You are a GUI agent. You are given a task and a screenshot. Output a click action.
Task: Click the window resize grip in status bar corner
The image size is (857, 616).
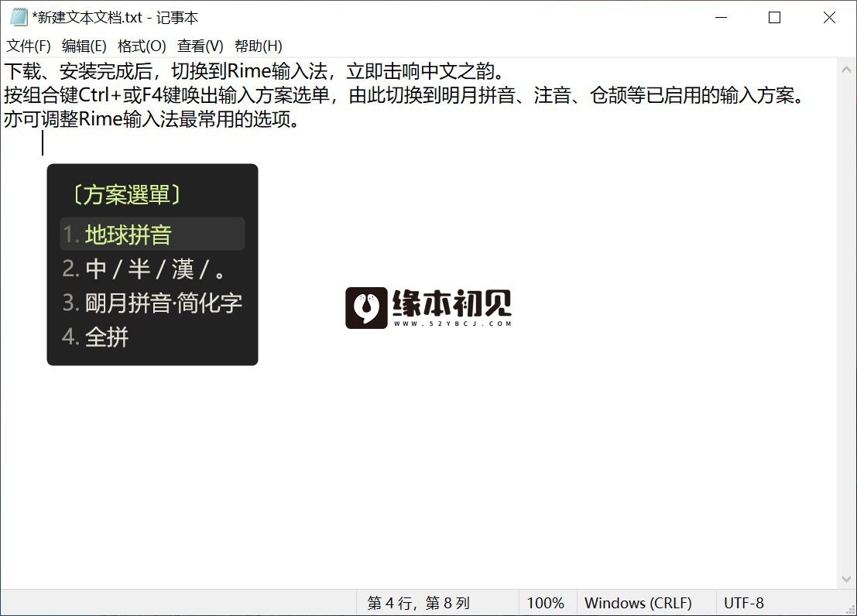pos(850,609)
